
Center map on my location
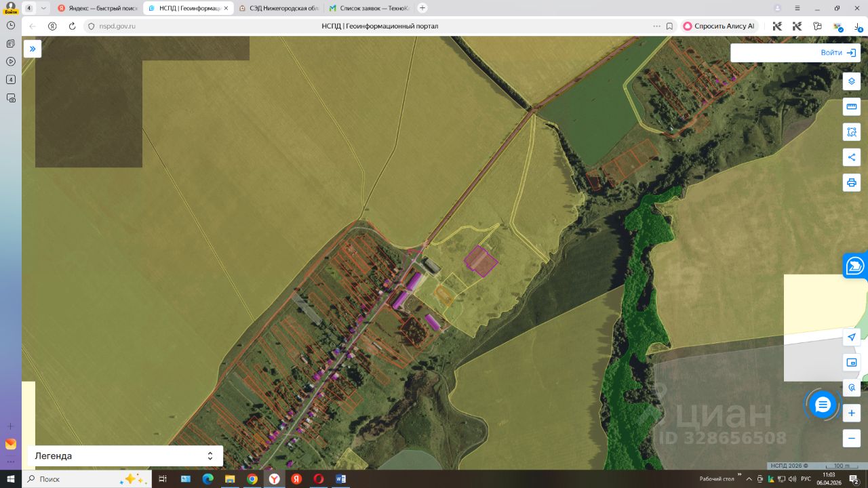(x=852, y=338)
